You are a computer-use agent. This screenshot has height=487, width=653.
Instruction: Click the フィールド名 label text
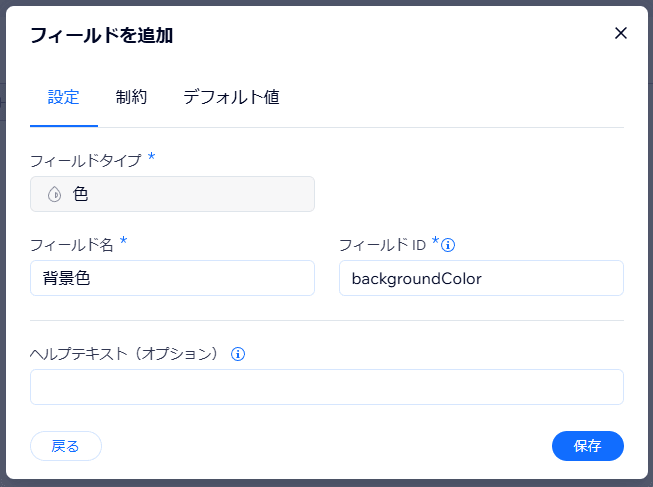pos(71,244)
